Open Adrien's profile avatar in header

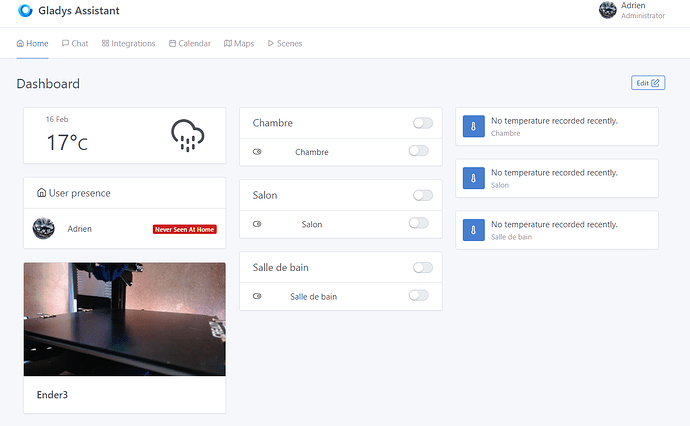[607, 10]
